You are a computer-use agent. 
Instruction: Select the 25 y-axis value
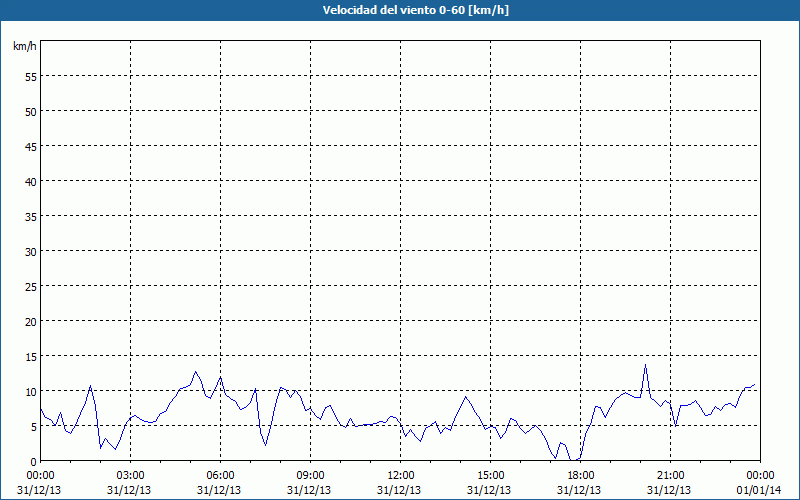tap(31, 286)
